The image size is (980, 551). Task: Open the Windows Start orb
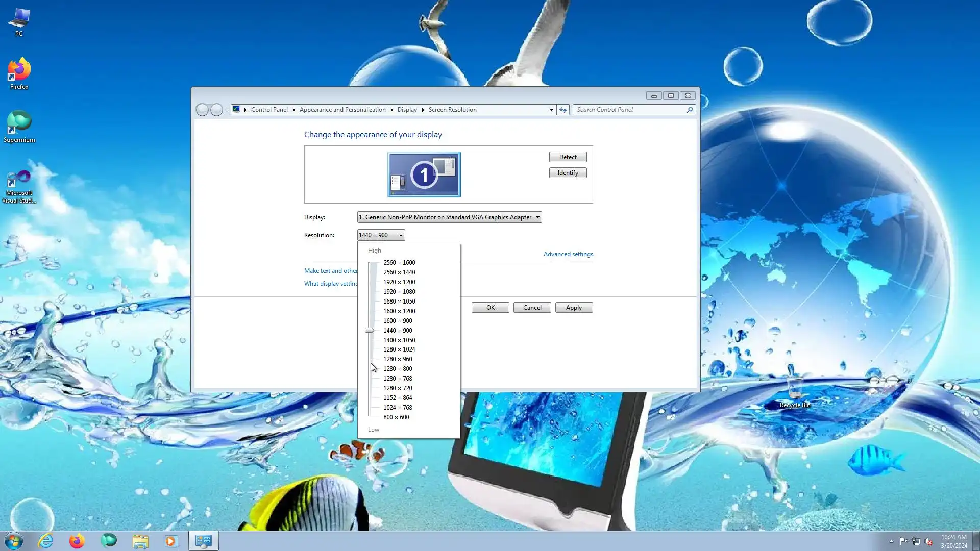tap(14, 541)
